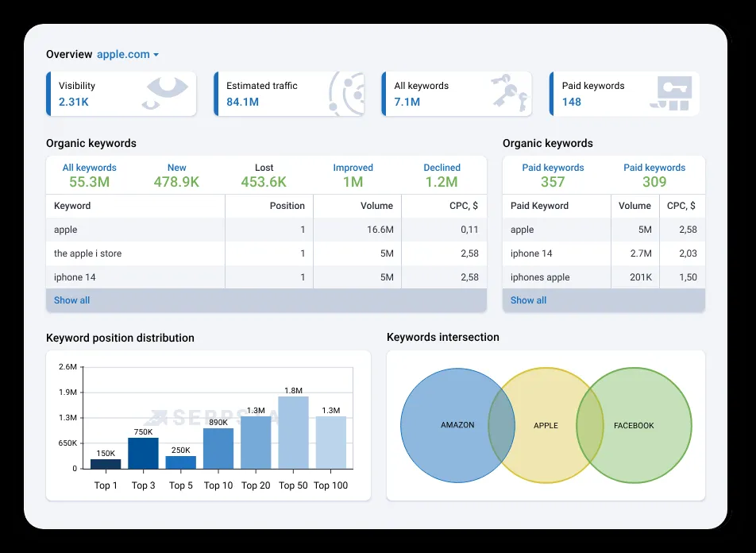Click Show all under the paid keywords table
Screen dimensions: 756x553
[x=527, y=300]
